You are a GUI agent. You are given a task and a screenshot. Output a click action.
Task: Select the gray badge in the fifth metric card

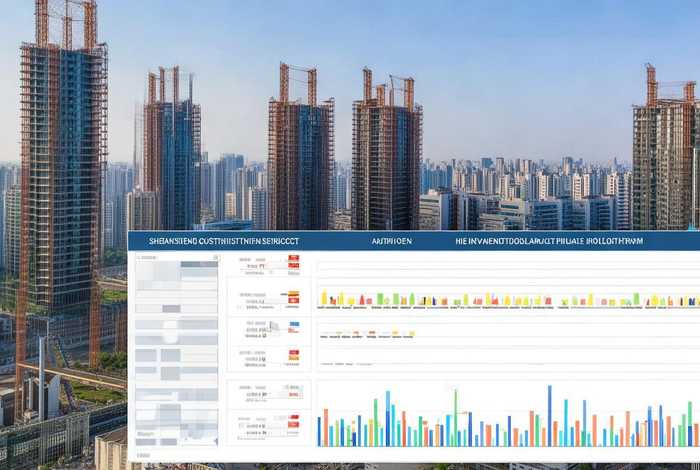pos(293,387)
